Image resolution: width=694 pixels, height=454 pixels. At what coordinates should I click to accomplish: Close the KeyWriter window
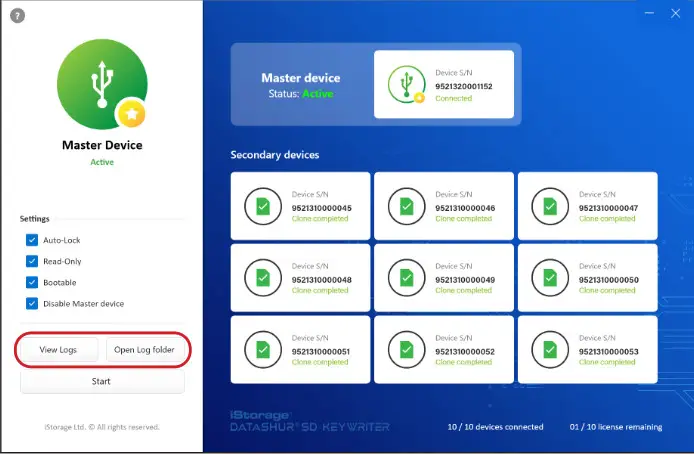pyautogui.click(x=675, y=13)
